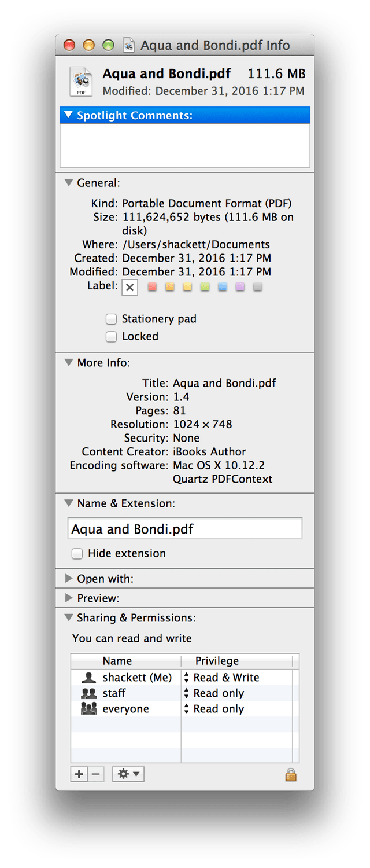Select the everyone group icon row
Viewport: 370px width, 868px height.
pyautogui.click(x=88, y=709)
